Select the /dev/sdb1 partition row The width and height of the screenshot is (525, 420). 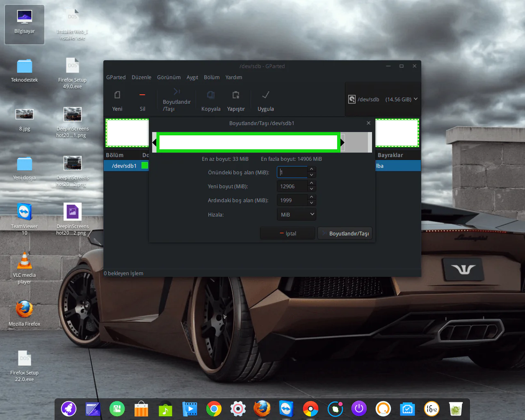(124, 166)
